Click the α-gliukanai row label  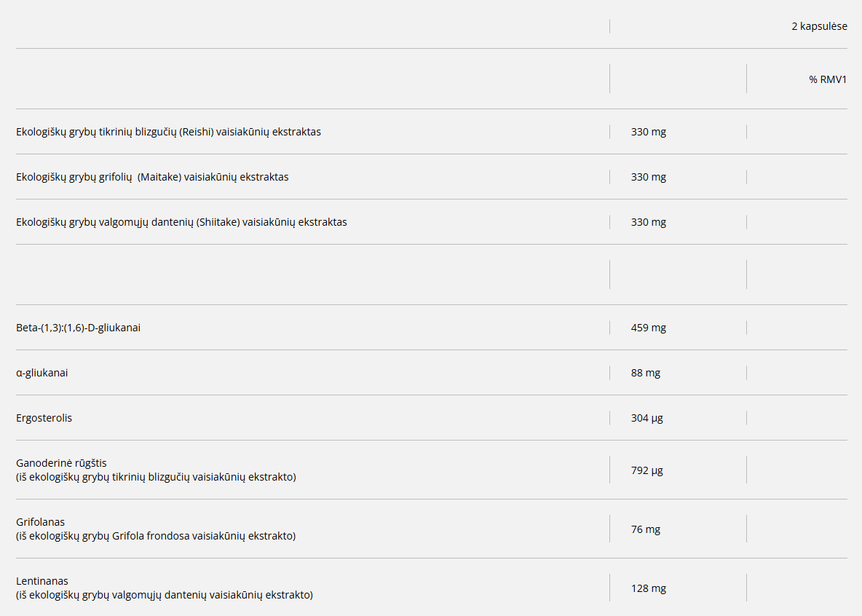pos(42,373)
